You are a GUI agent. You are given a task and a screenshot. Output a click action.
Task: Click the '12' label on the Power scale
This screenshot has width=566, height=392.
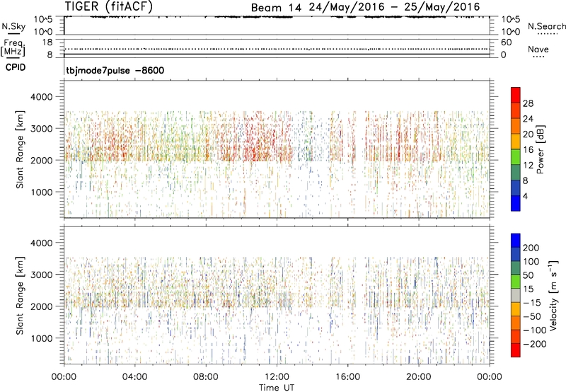pos(528,166)
